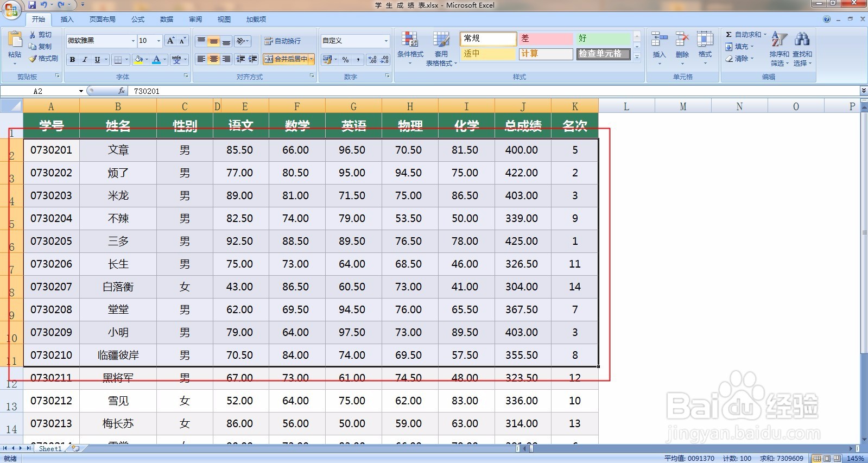
Task: Open the Name Box dropdown (A2)
Action: (81, 91)
